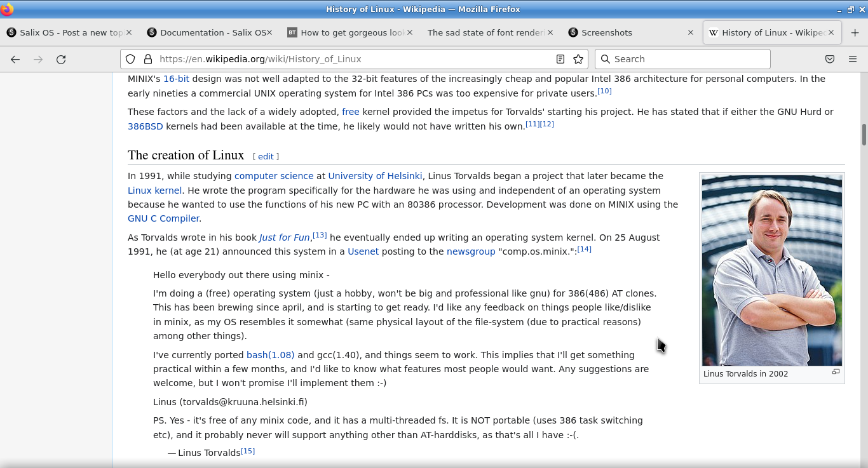The height and width of the screenshot is (468, 868).
Task: Click the Linus Torvalds in 2002 caption
Action: coord(745,374)
